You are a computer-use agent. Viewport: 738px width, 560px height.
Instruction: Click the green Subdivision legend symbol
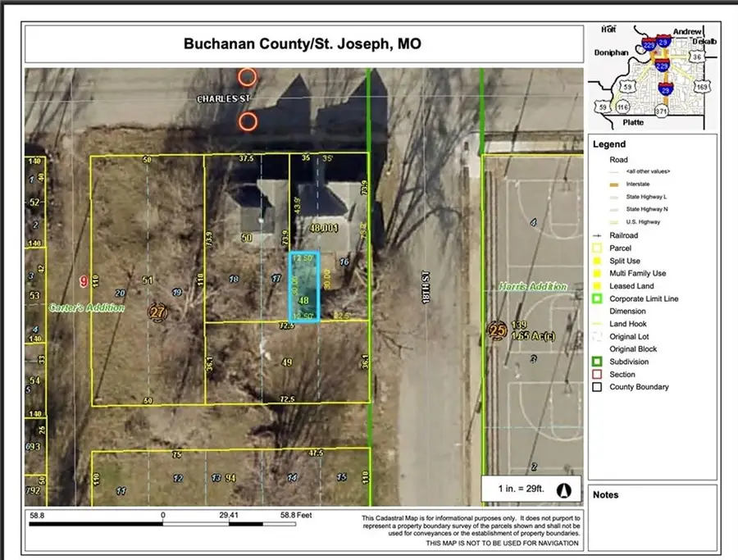[599, 362]
